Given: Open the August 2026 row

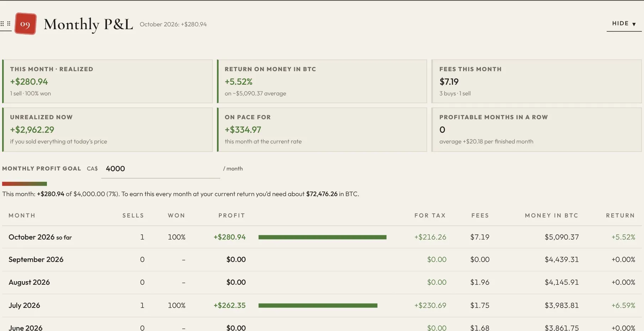Looking at the screenshot, I should pyautogui.click(x=322, y=283).
